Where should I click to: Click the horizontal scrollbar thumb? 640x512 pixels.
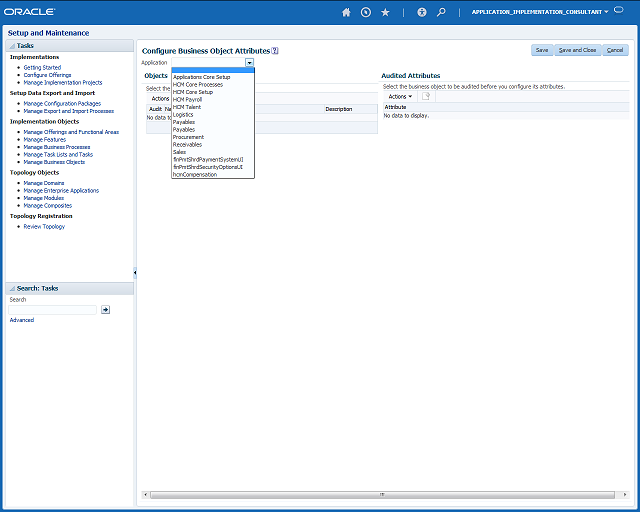tap(382, 494)
